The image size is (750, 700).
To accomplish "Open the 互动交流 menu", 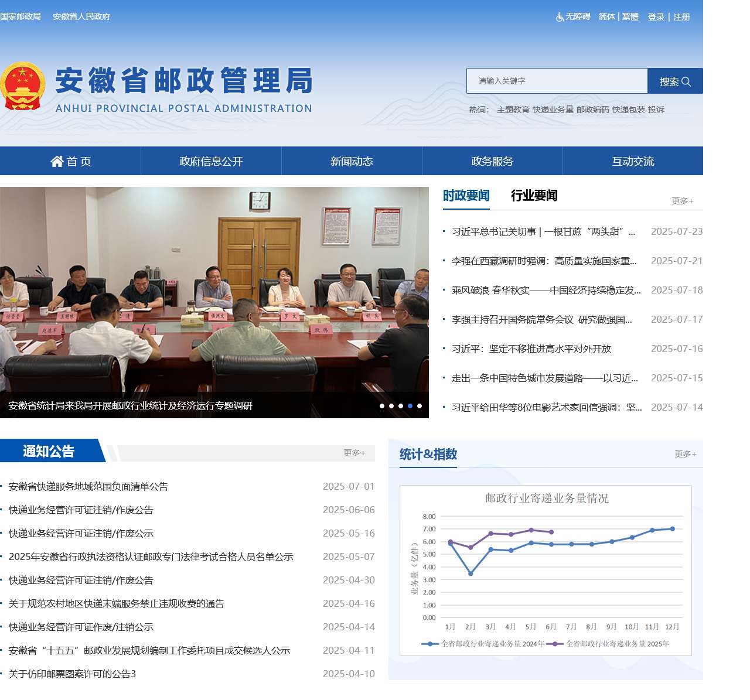I will (x=633, y=161).
